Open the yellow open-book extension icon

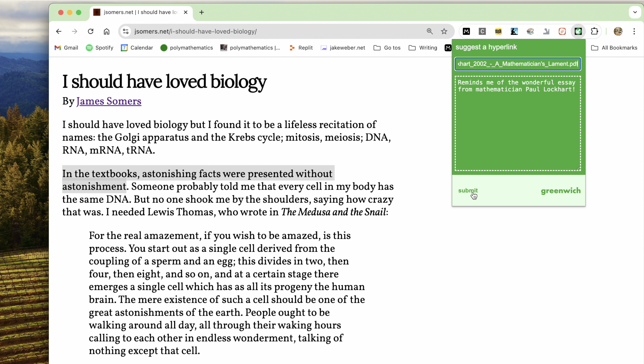pyautogui.click(x=498, y=31)
